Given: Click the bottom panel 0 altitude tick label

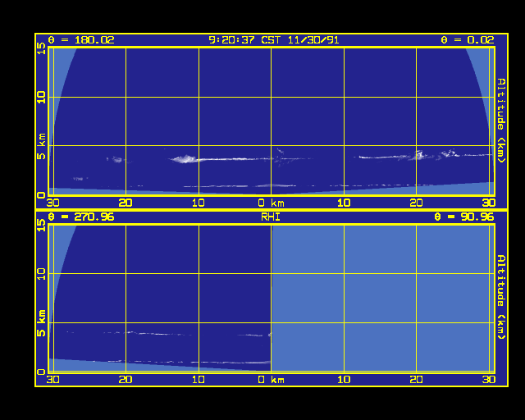Looking at the screenshot, I should click(41, 372).
